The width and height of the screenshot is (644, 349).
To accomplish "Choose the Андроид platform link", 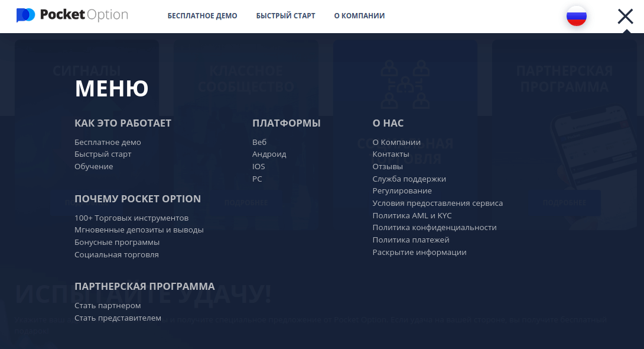I will point(269,154).
